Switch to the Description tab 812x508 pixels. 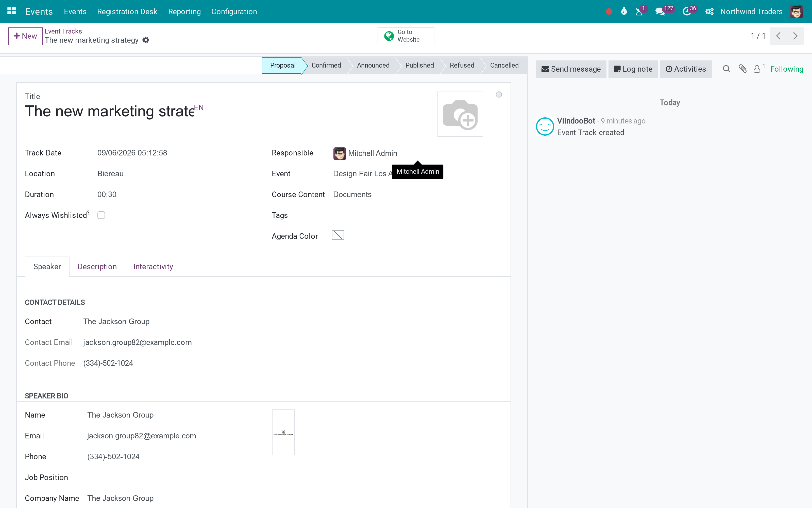(97, 267)
